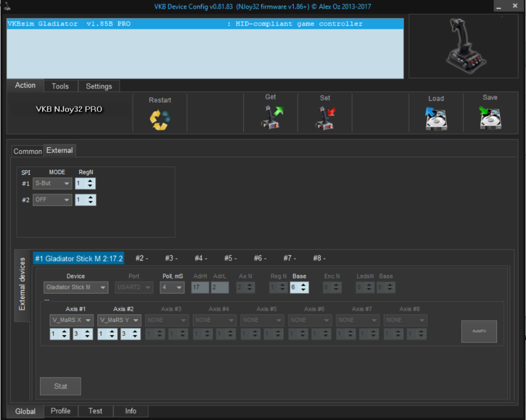Open Axis #1 dropdown V_MaRS X

71,320
